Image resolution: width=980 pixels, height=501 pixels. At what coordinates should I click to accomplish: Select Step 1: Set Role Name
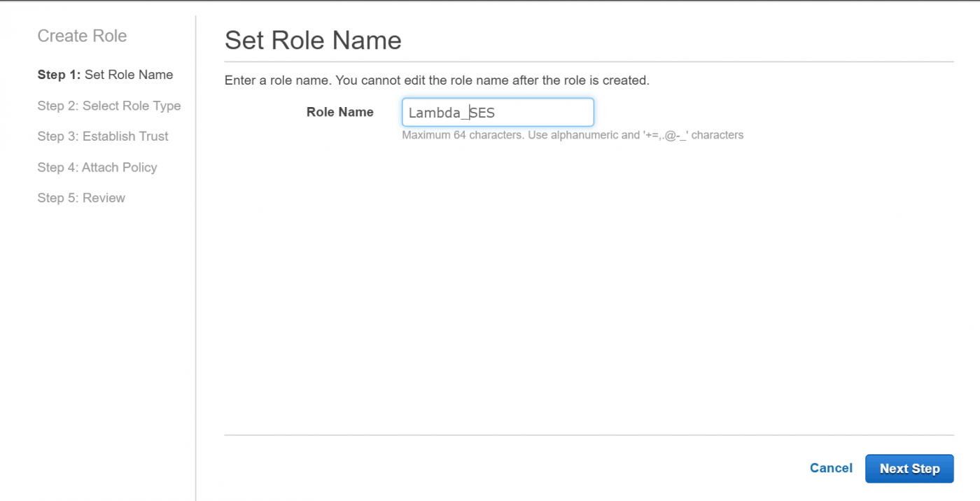(x=106, y=75)
